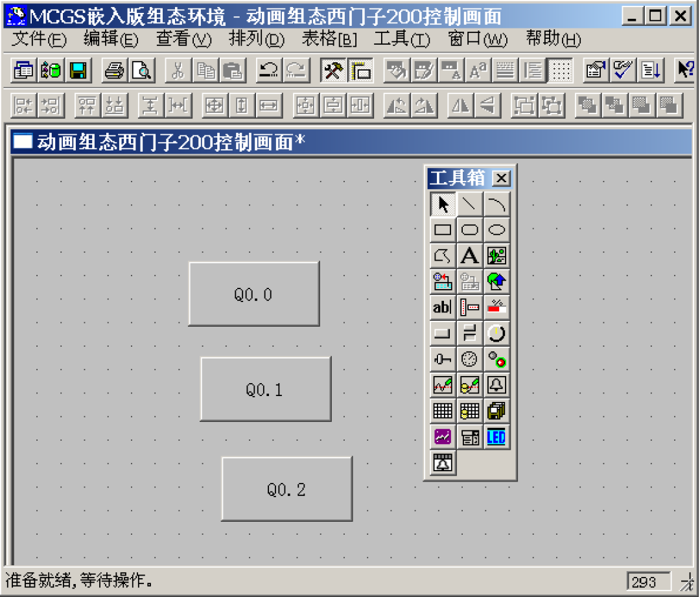The image size is (700, 597).
Task: Toggle the toolbox hammer icon in toolbar
Action: pyautogui.click(x=333, y=70)
